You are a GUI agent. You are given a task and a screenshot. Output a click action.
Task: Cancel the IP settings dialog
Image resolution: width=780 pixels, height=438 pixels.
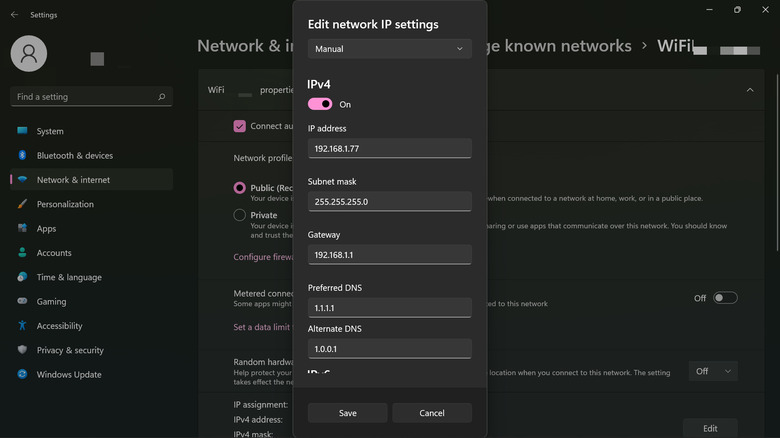pos(431,413)
